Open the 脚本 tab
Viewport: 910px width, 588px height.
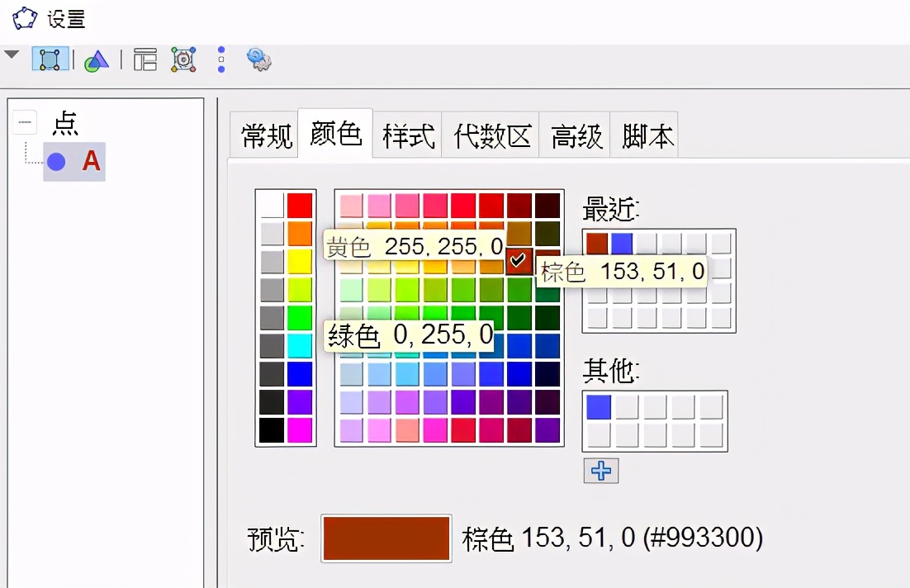pyautogui.click(x=647, y=135)
